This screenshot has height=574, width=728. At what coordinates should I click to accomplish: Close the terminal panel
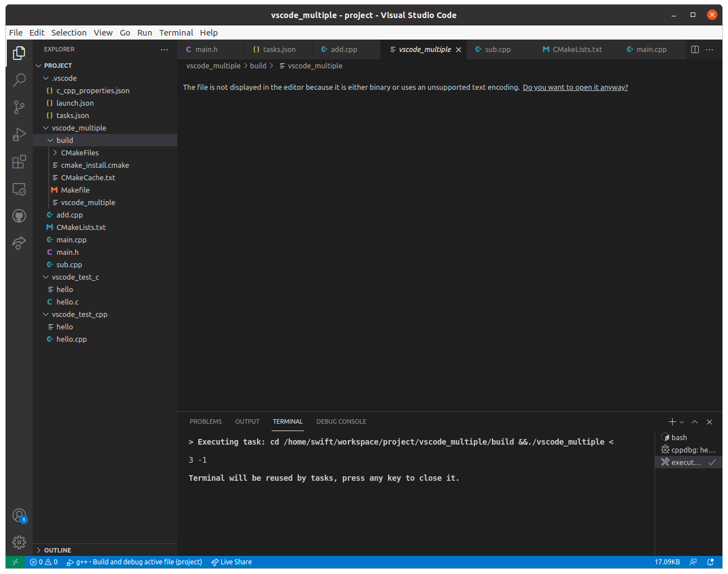[x=709, y=422]
